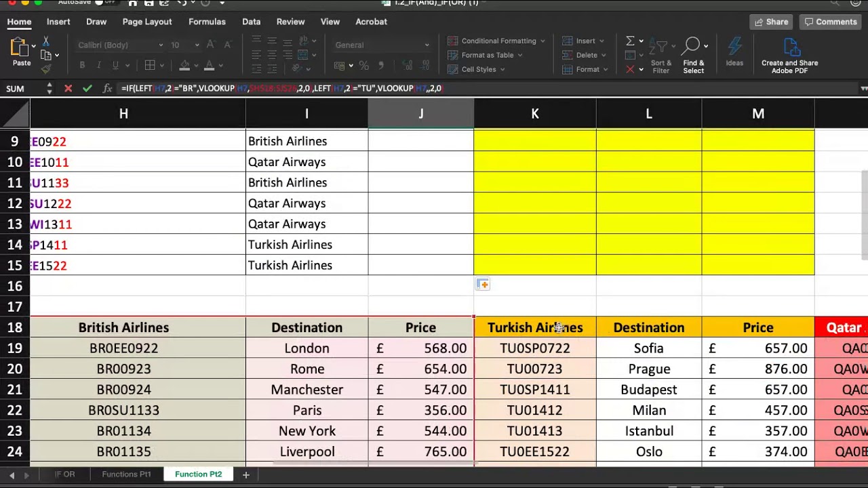
Task: Open the Formulas ribbon tab
Action: click(x=207, y=22)
